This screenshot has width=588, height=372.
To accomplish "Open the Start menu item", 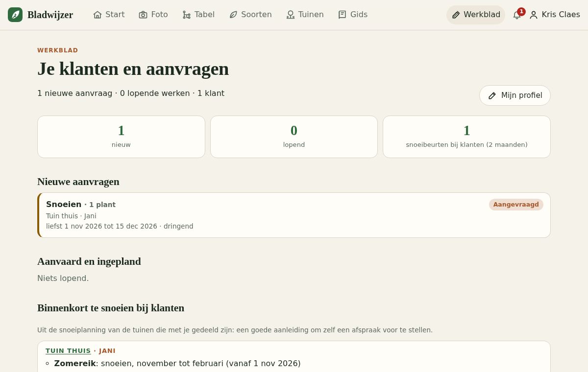I will [x=109, y=15].
